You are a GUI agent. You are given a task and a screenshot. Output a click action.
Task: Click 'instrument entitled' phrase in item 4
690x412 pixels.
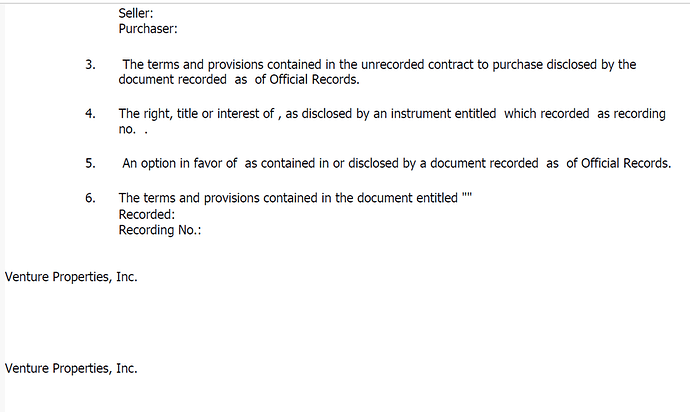(443, 114)
